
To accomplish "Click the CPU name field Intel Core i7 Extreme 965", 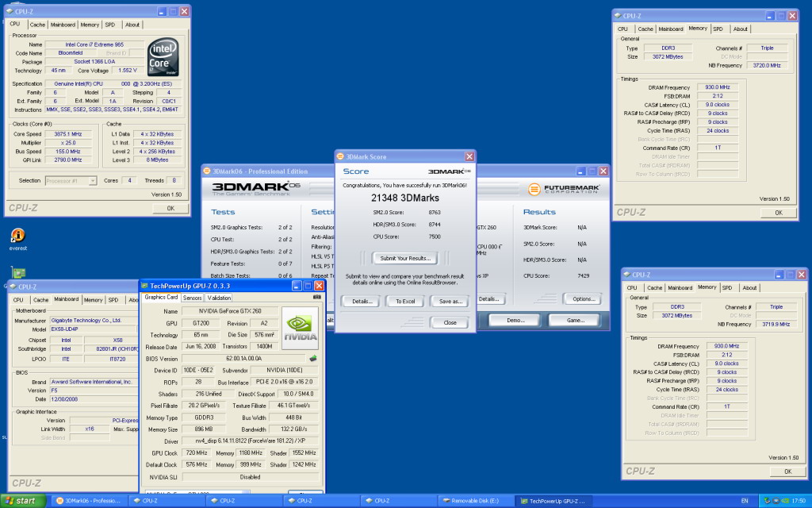I will [x=94, y=44].
